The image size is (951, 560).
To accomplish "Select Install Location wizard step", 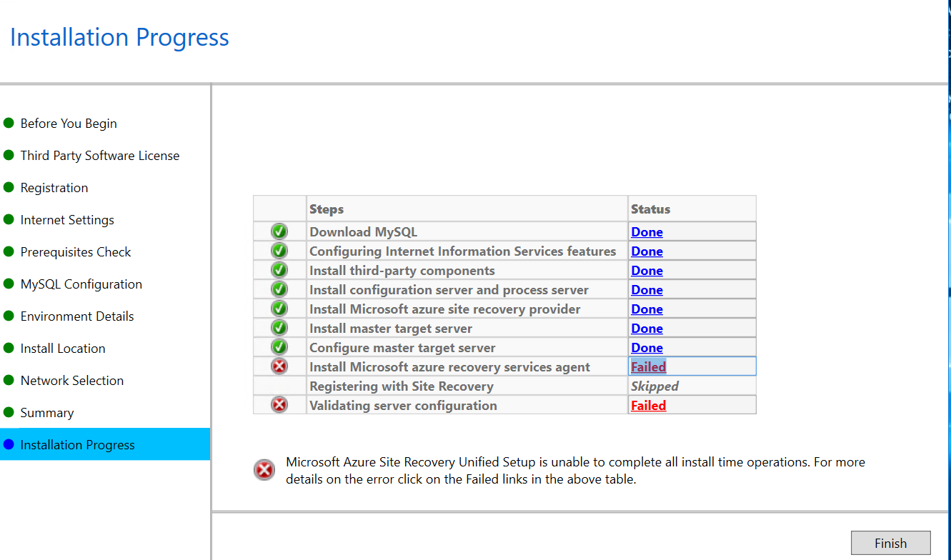I will point(63,349).
